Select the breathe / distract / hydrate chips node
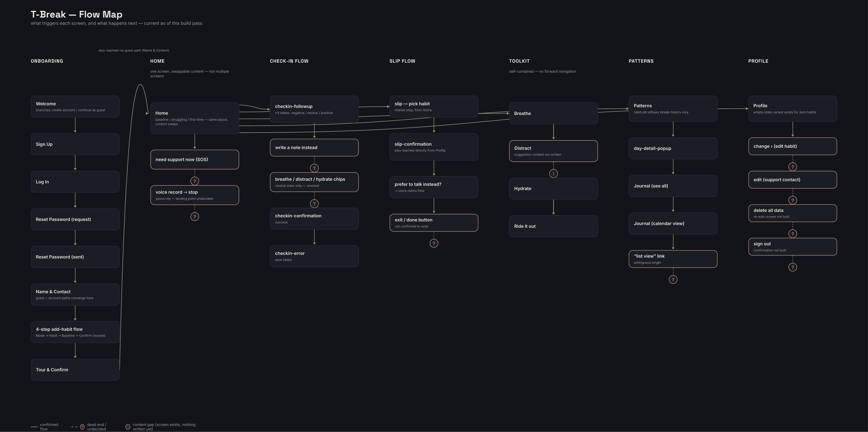 tap(314, 182)
